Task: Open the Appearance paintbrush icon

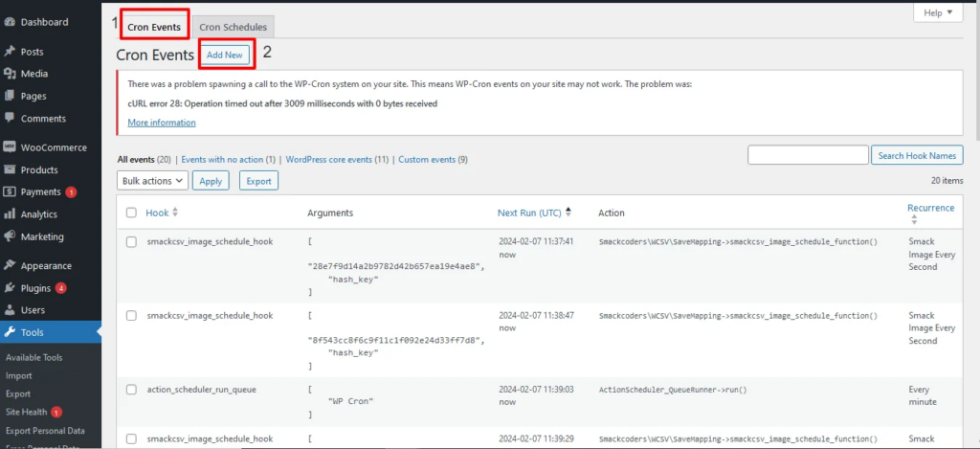Action: (10, 266)
